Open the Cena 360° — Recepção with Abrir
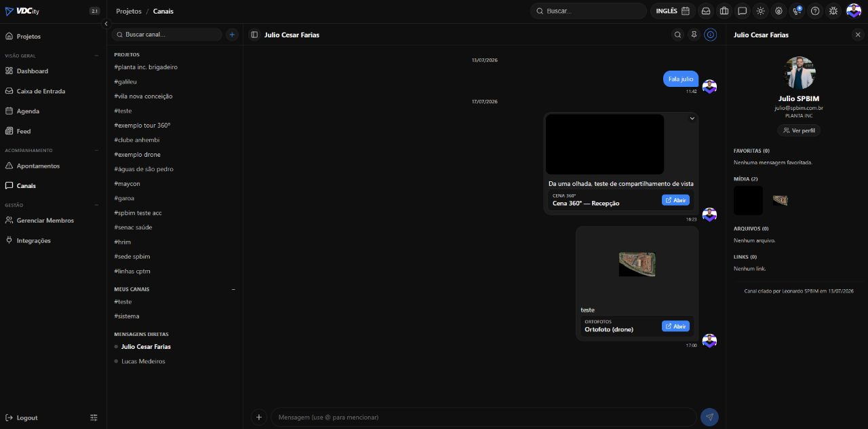 [x=675, y=200]
